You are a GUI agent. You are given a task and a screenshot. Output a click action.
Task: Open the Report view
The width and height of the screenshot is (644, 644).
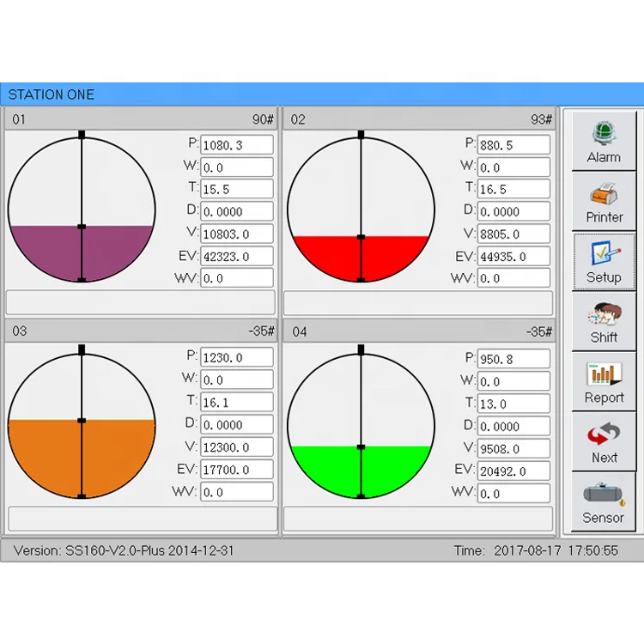(604, 381)
